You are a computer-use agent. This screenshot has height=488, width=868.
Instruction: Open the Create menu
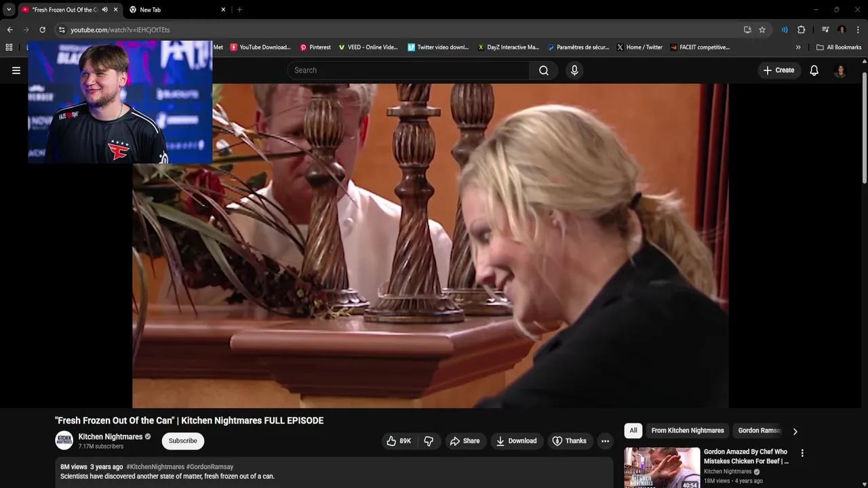coord(778,70)
